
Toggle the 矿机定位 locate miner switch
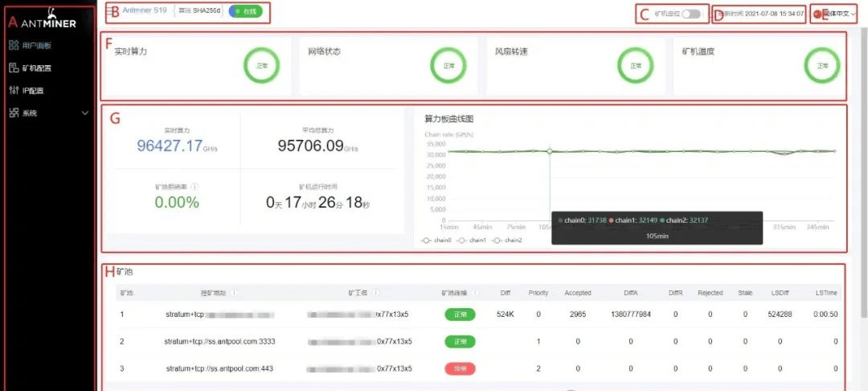(x=690, y=14)
